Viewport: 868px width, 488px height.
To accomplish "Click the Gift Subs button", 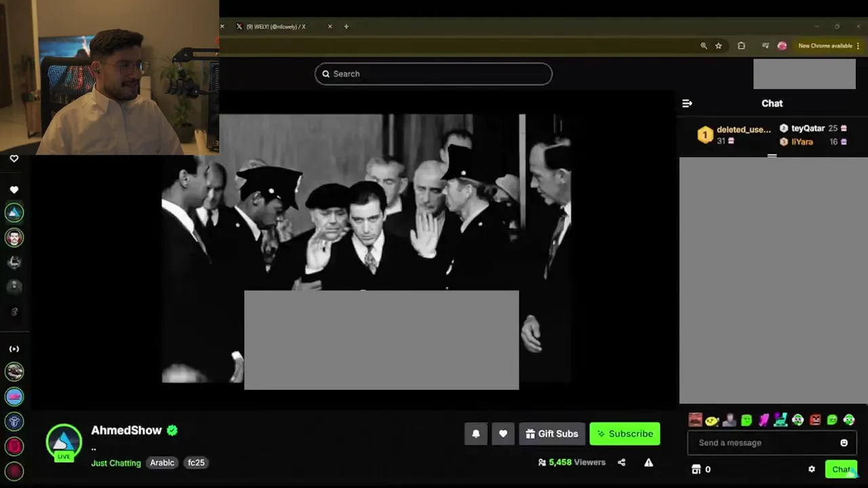I will (x=552, y=434).
